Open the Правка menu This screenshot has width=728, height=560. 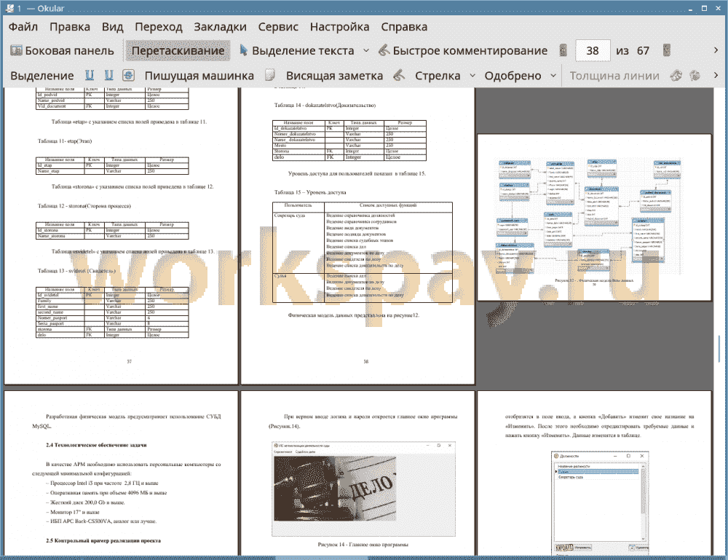(x=70, y=27)
